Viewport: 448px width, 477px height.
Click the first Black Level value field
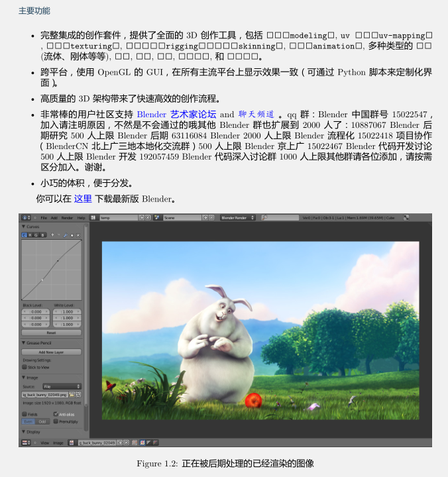(36, 311)
